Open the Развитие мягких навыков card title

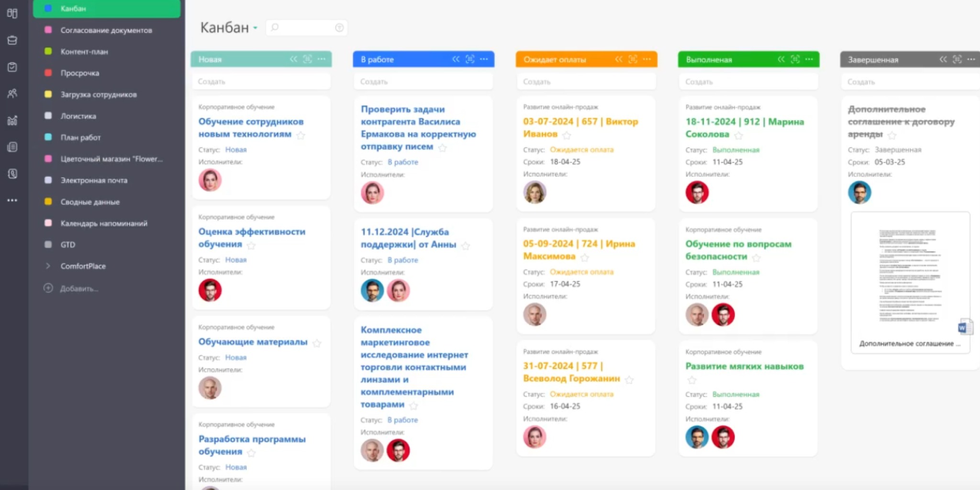point(744,366)
